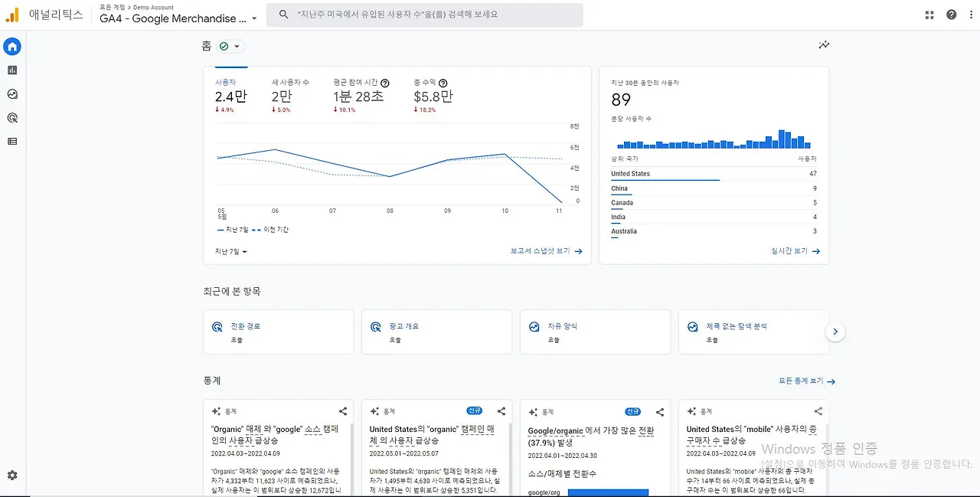Open the home status check dropdown
This screenshot has height=497, width=980.
[x=230, y=47]
